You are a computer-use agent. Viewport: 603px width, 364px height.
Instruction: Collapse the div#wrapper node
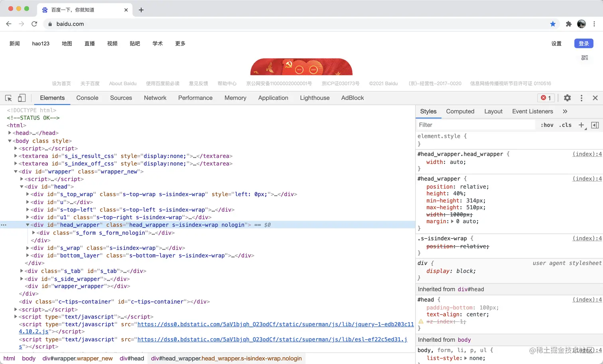pyautogui.click(x=16, y=171)
